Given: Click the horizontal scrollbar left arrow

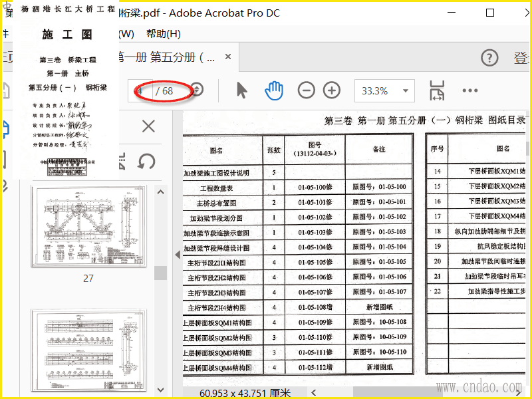Looking at the screenshot, I should tap(313, 392).
